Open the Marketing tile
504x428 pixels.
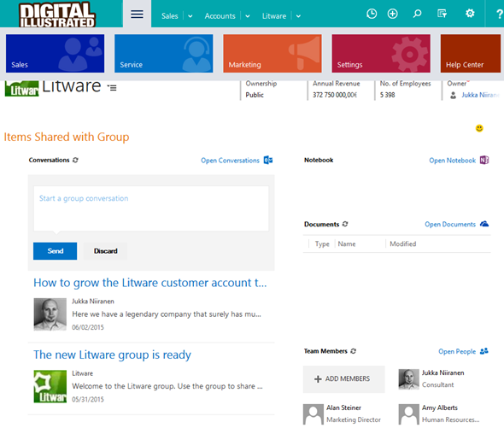(x=273, y=53)
